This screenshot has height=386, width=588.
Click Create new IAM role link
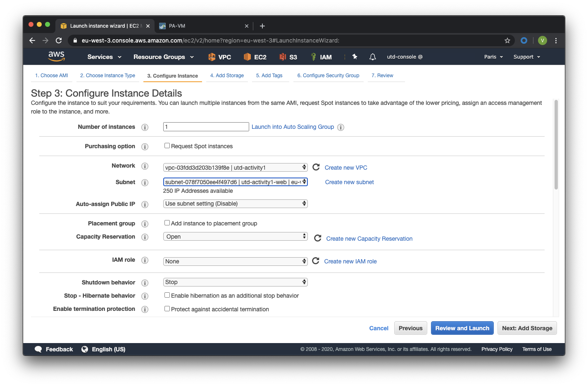(350, 261)
